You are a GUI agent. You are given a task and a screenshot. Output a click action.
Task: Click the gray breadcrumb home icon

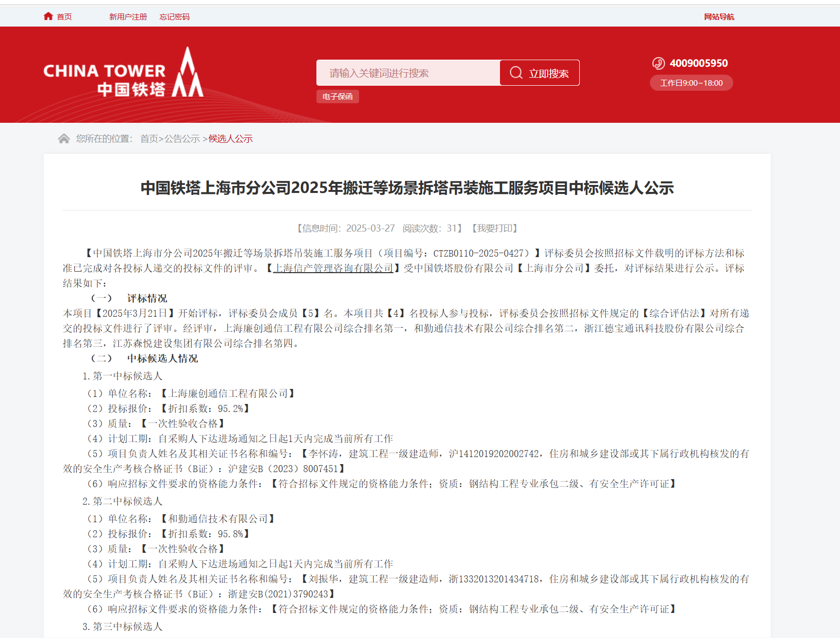click(64, 139)
